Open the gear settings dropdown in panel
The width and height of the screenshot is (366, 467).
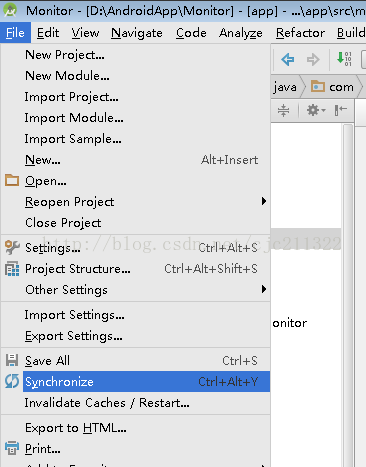pos(316,110)
